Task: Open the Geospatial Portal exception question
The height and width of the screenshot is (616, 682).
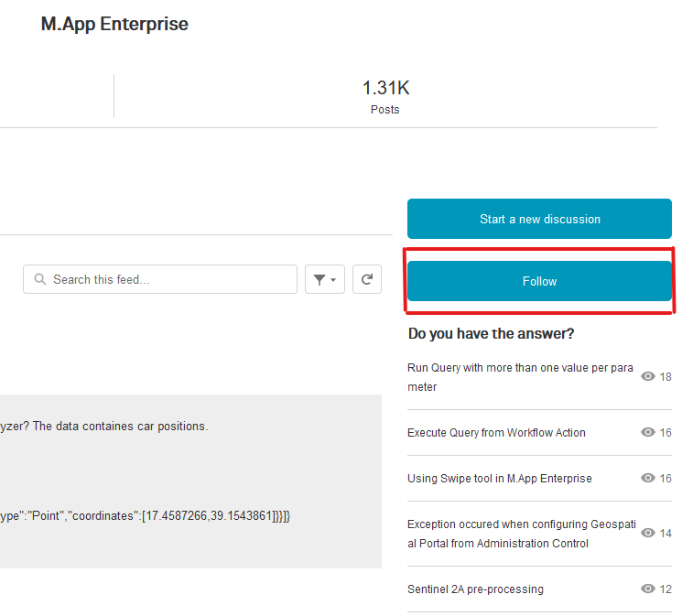Action: [x=517, y=534]
